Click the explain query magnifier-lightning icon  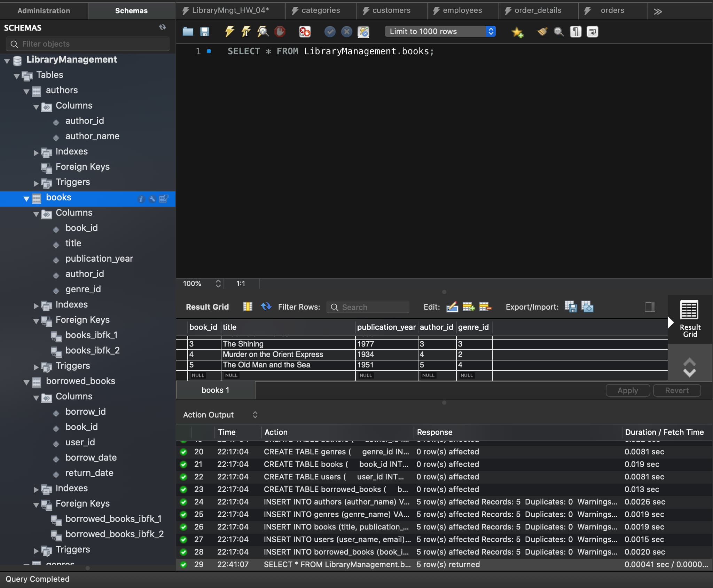[x=263, y=32]
